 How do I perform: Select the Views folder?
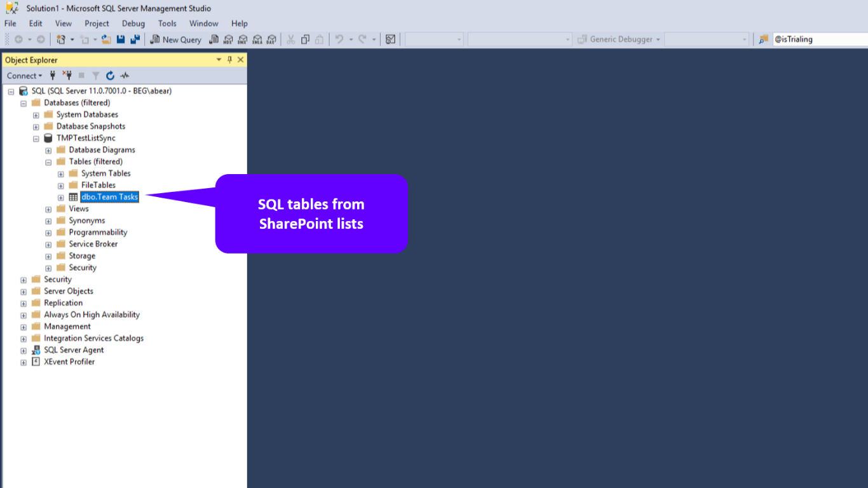pos(79,209)
